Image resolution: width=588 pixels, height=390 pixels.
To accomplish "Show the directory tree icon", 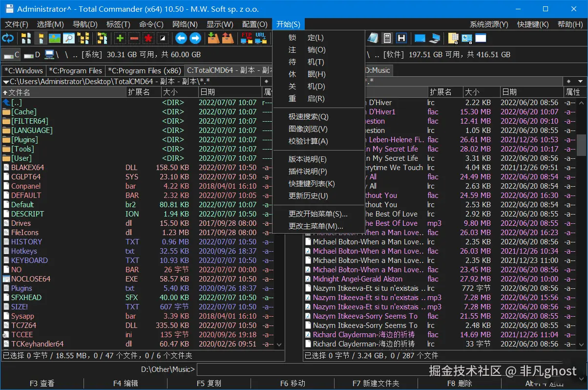I will click(x=83, y=38).
